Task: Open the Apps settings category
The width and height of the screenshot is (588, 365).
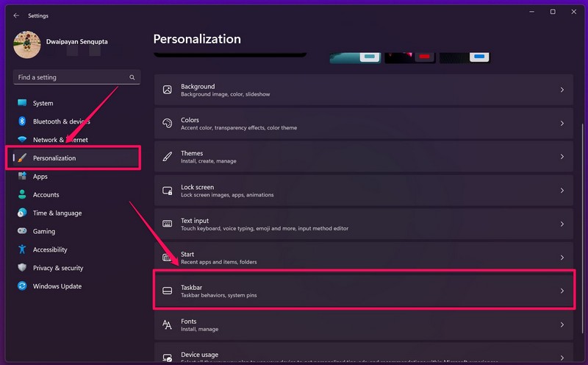Action: tap(40, 177)
